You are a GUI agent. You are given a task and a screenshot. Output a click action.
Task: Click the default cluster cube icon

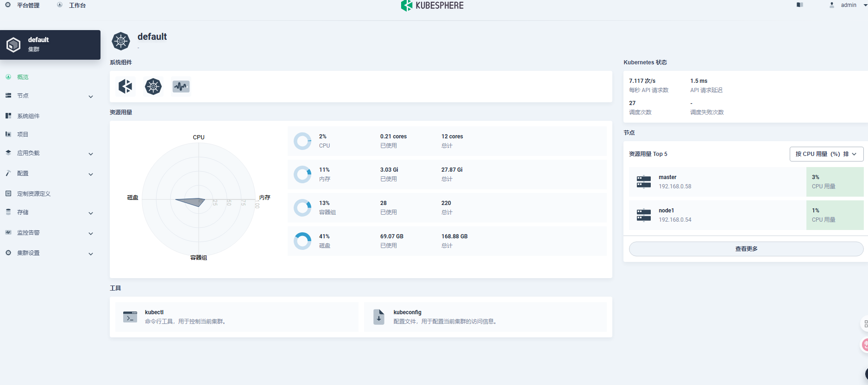(x=13, y=45)
